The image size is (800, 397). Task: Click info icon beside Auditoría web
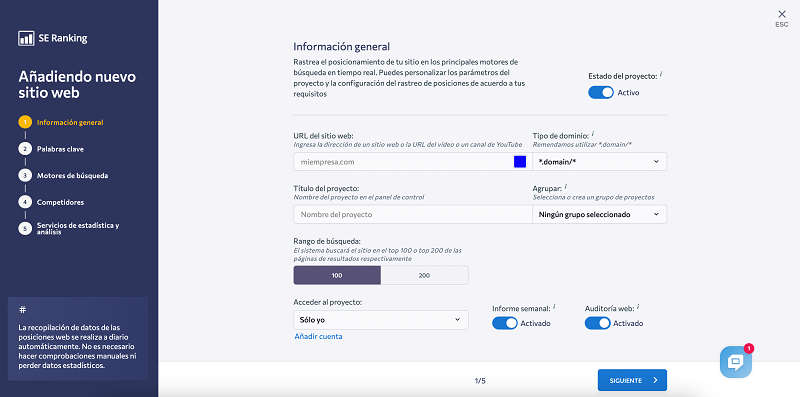click(x=638, y=307)
